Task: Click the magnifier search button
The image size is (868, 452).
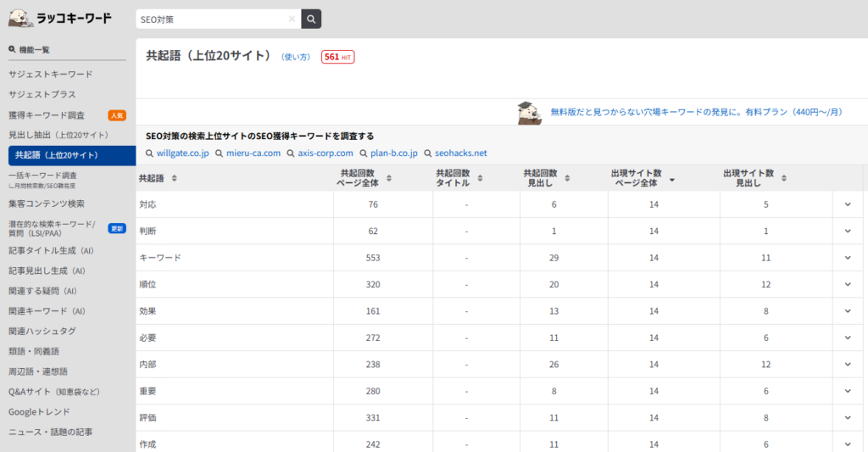Action: (311, 19)
